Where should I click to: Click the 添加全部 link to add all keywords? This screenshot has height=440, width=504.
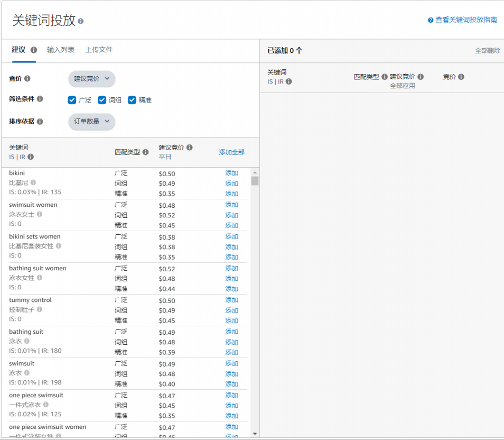tap(231, 152)
